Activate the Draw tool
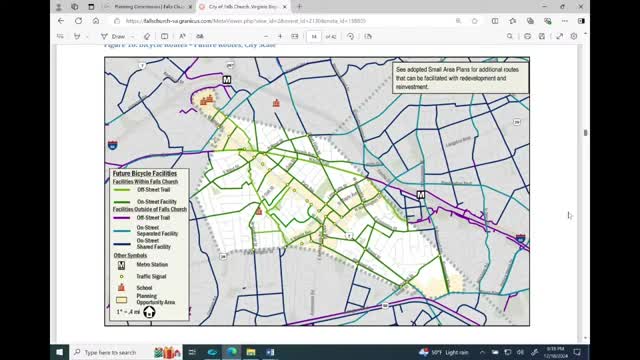The height and width of the screenshot is (360, 640). [x=113, y=36]
